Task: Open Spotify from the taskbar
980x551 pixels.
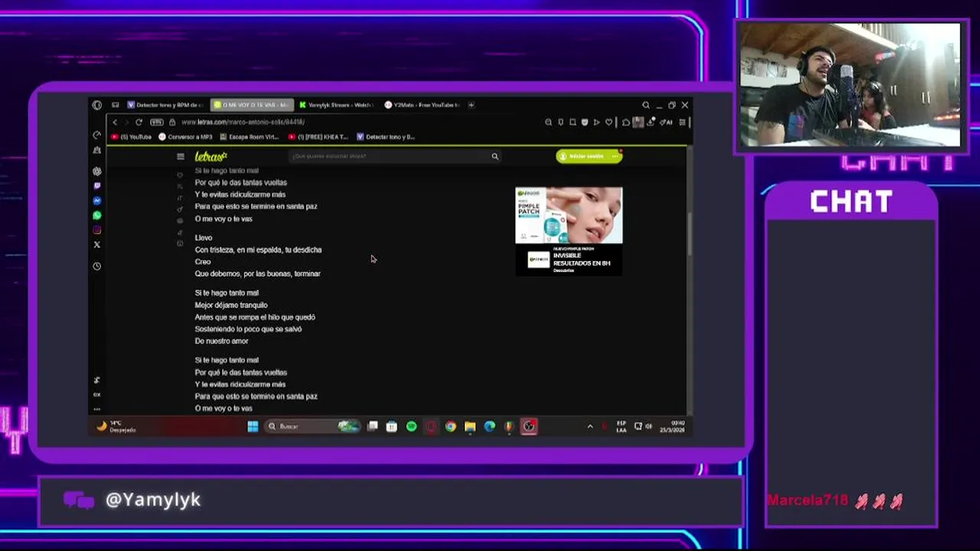Action: (x=411, y=426)
